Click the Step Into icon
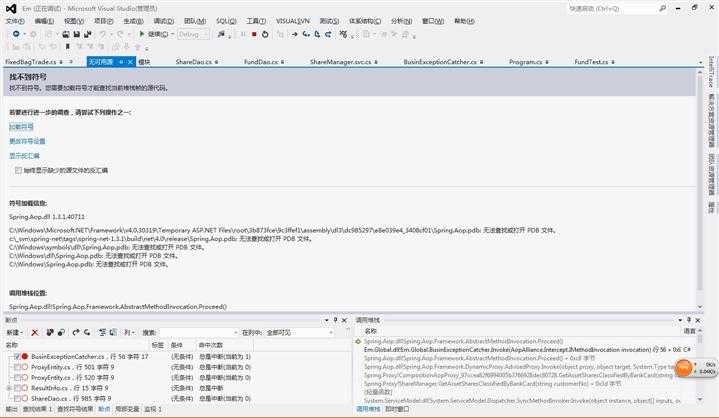Image resolution: width=719 pixels, height=418 pixels. tap(306, 34)
